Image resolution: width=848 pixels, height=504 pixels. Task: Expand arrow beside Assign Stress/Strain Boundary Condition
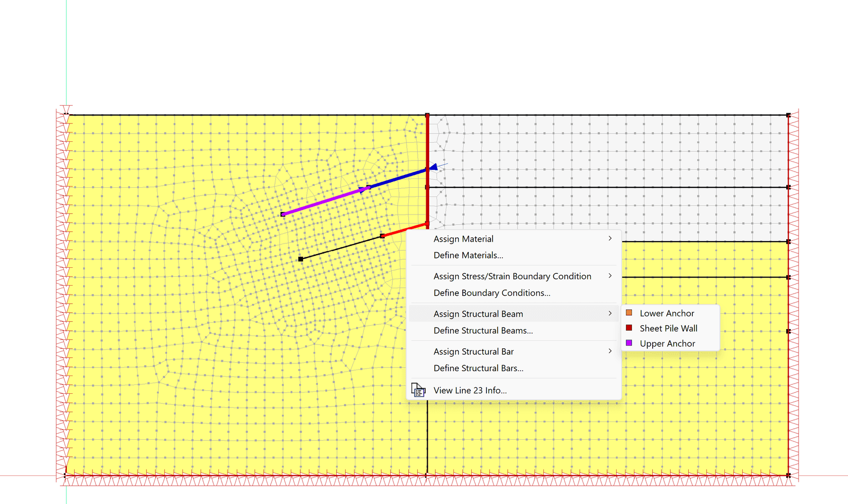coord(610,276)
